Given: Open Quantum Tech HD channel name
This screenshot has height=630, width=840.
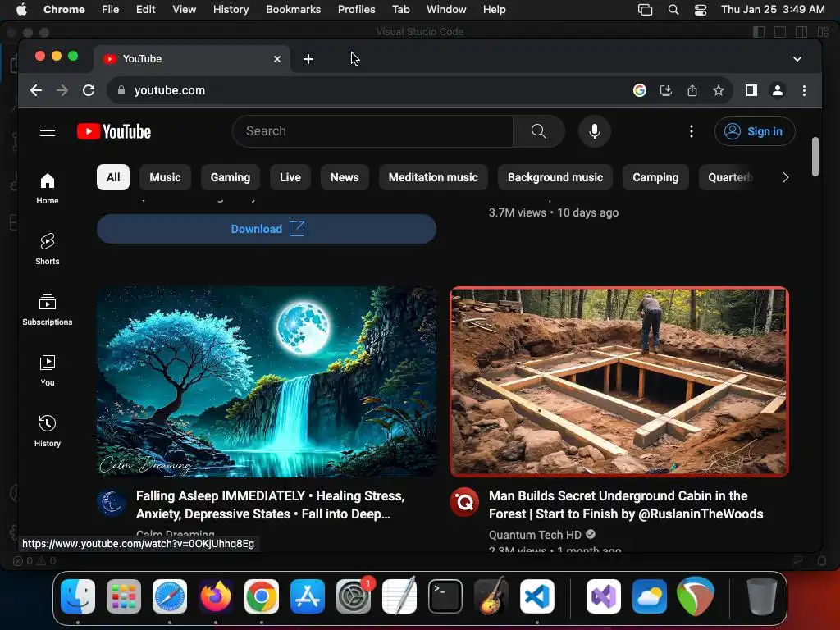Looking at the screenshot, I should coord(535,535).
